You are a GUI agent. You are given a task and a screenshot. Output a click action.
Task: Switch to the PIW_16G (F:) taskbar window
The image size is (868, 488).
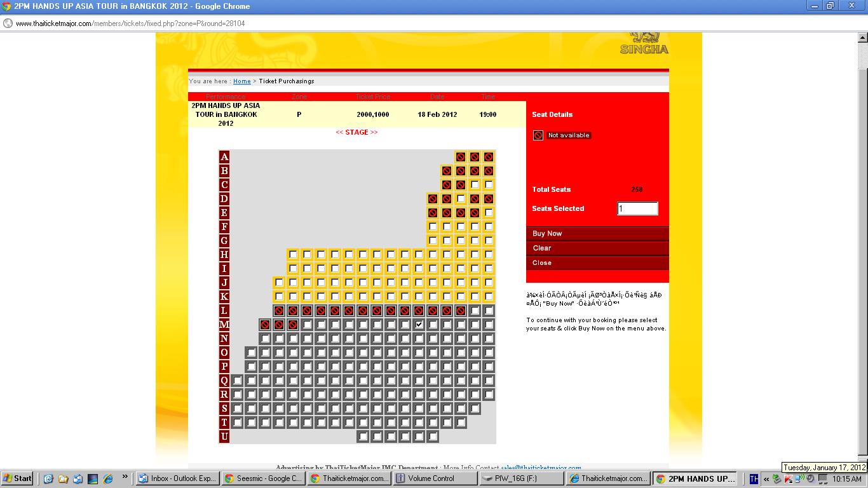click(520, 478)
